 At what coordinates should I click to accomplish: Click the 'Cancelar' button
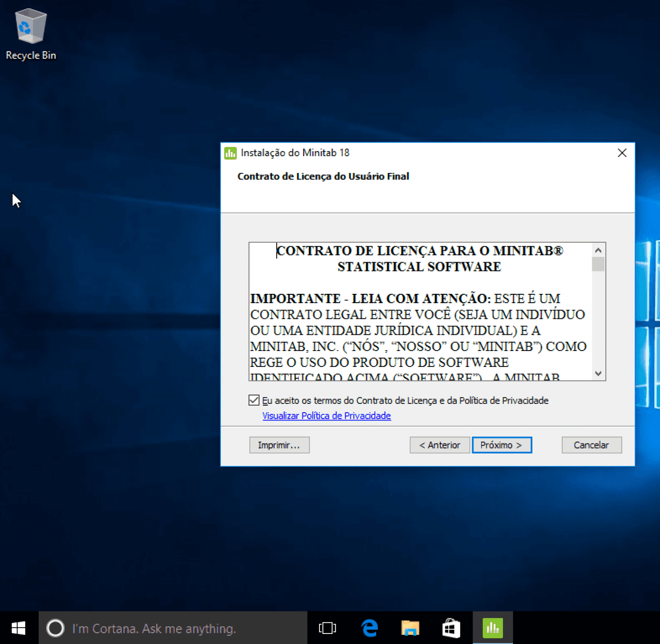coord(591,445)
